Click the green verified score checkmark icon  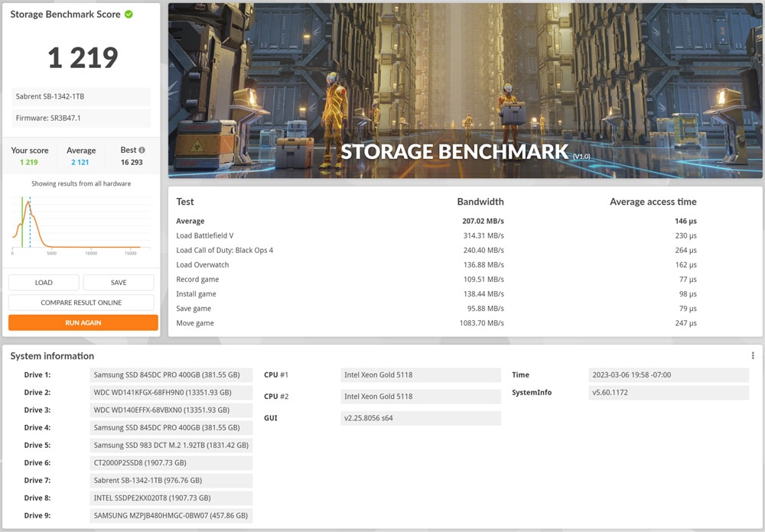click(129, 15)
